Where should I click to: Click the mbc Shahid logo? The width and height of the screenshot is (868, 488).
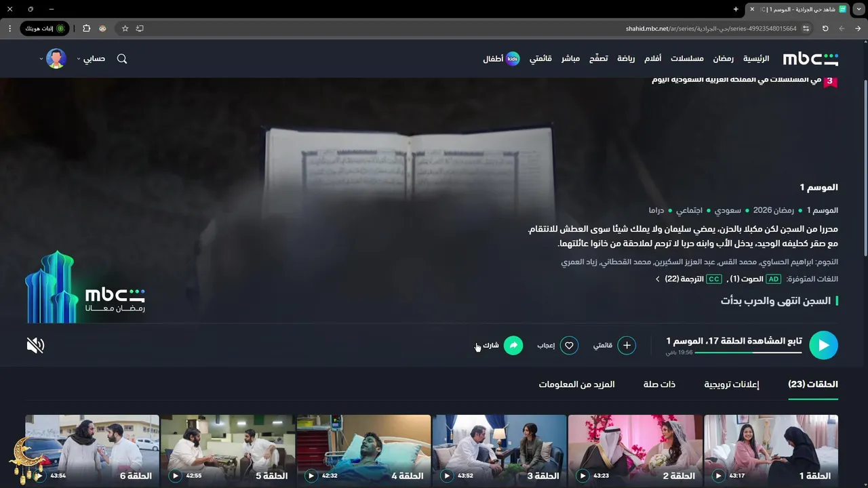point(810,59)
